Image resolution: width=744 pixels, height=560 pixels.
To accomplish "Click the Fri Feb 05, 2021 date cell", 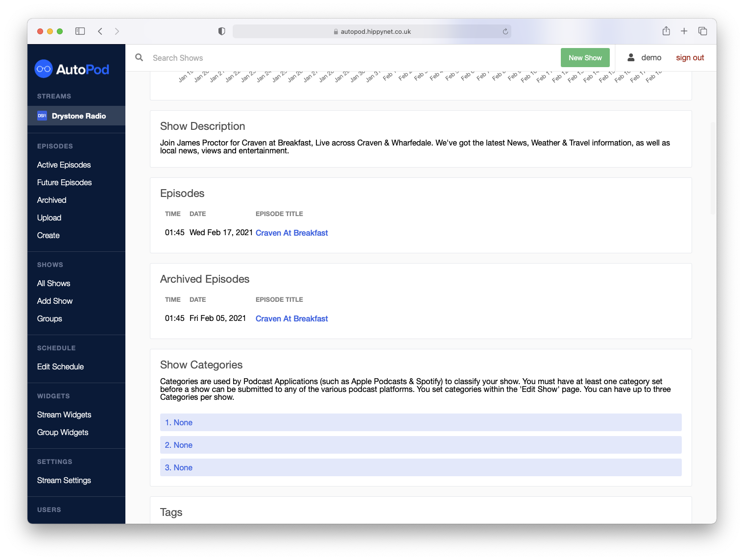I will click(217, 318).
